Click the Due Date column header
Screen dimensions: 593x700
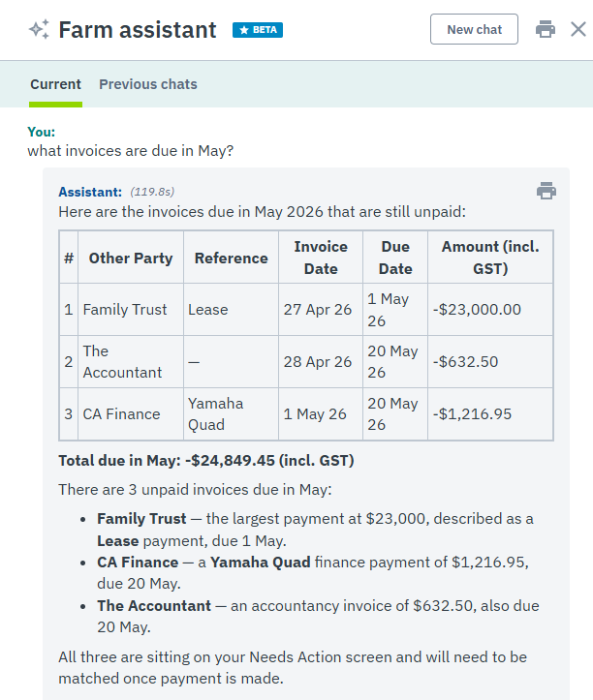point(395,258)
